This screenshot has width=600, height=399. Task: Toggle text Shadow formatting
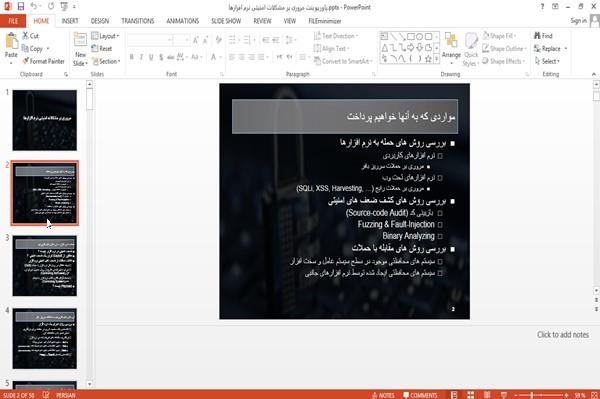pyautogui.click(x=161, y=57)
